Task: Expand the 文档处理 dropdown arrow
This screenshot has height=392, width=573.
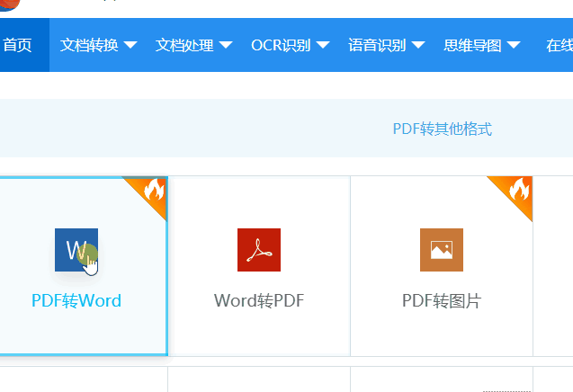Action: (x=226, y=45)
